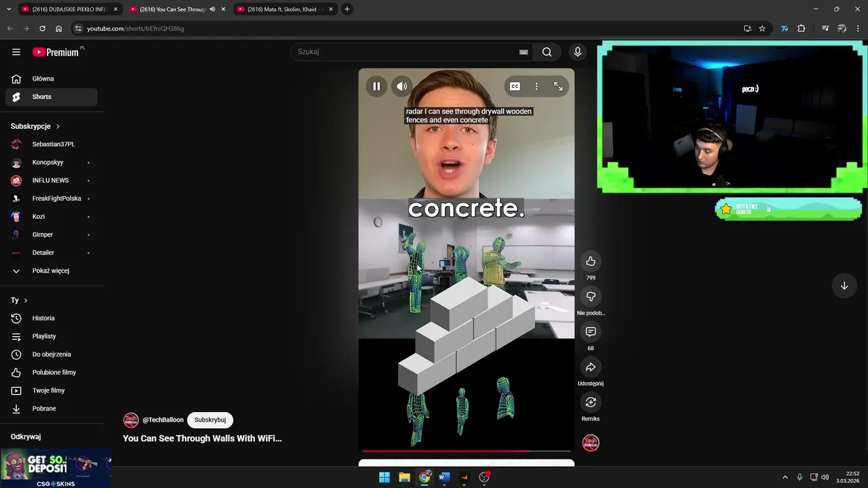Open the FreakFightPolska channel
The width and height of the screenshot is (868, 488).
[x=52, y=199]
